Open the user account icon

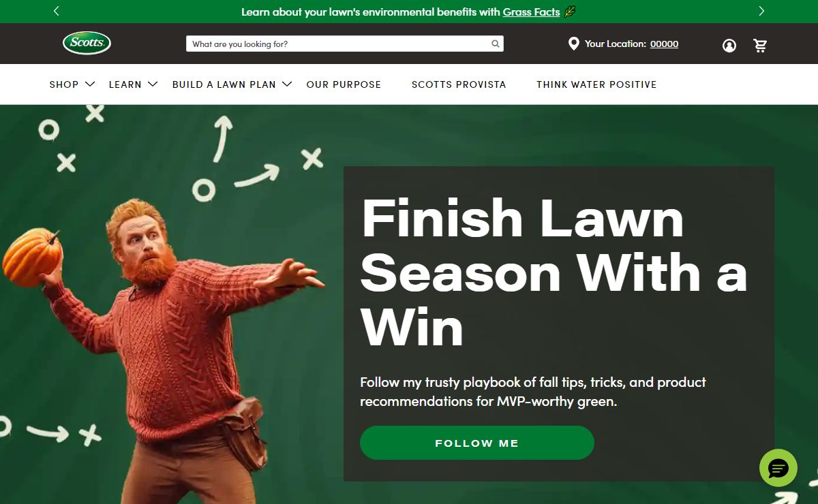pyautogui.click(x=729, y=46)
